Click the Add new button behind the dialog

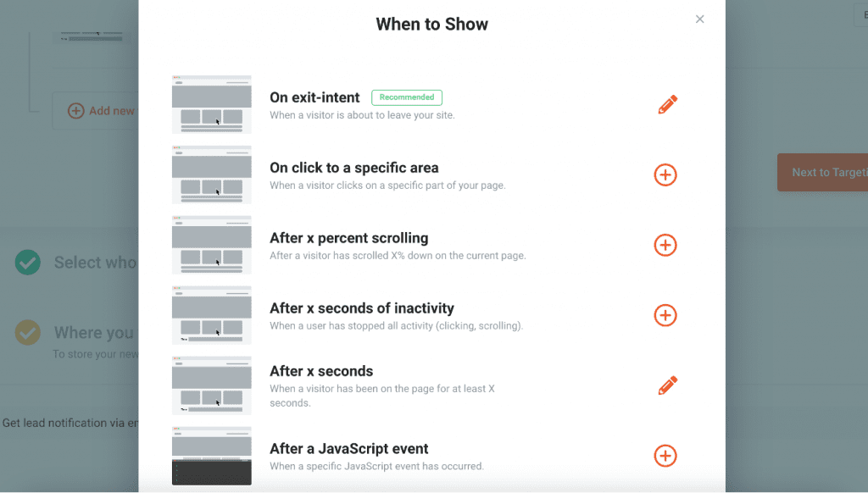tap(102, 111)
